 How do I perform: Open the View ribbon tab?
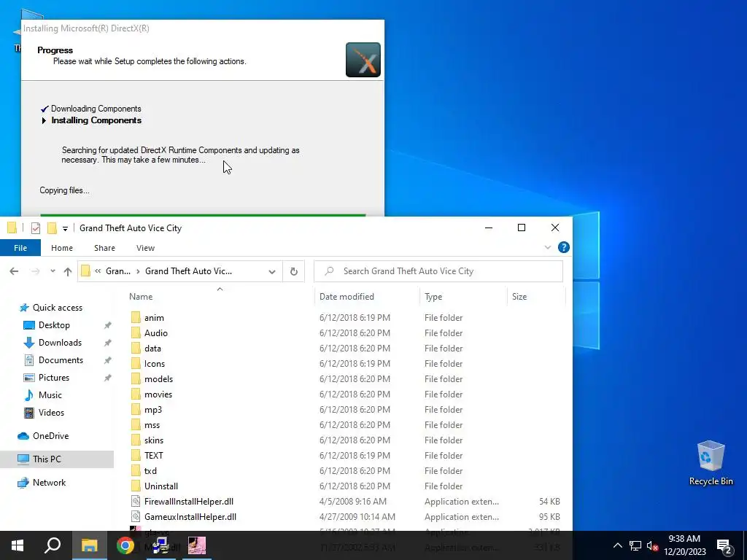pos(145,248)
